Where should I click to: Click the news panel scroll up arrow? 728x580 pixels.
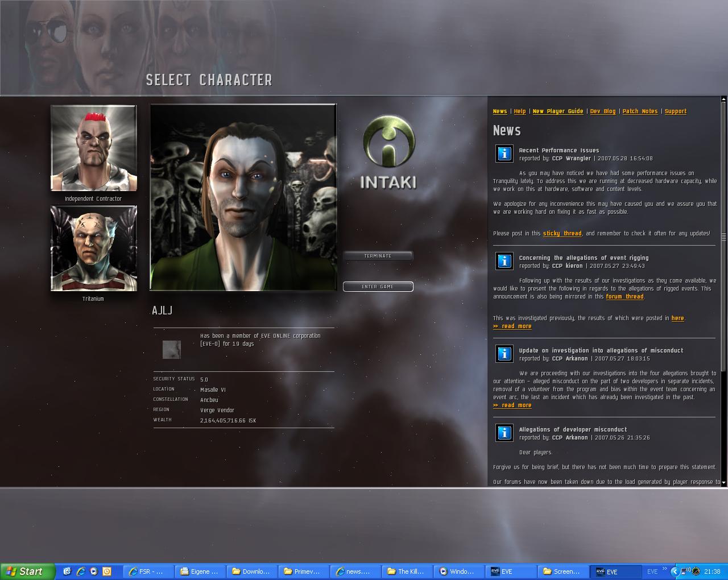[x=723, y=100]
